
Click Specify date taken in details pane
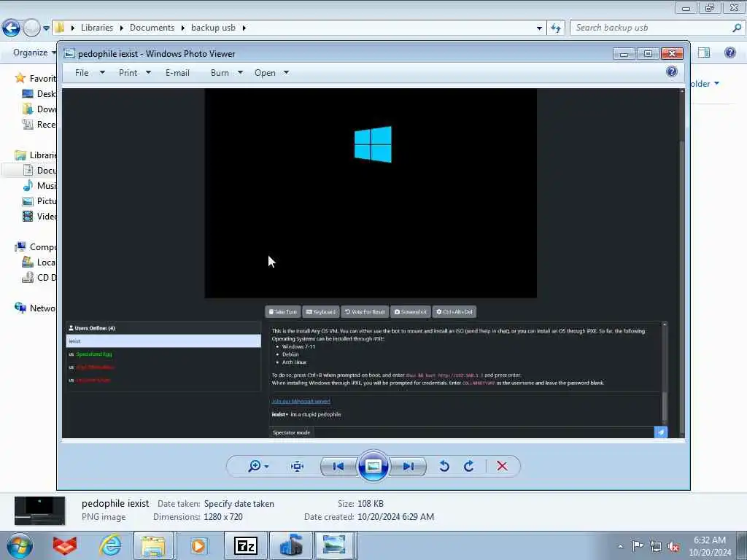(x=239, y=504)
